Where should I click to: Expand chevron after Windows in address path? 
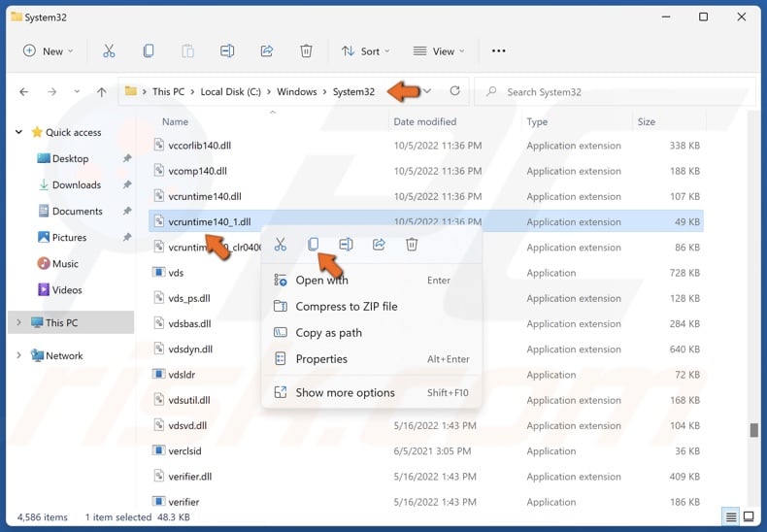coord(325,92)
